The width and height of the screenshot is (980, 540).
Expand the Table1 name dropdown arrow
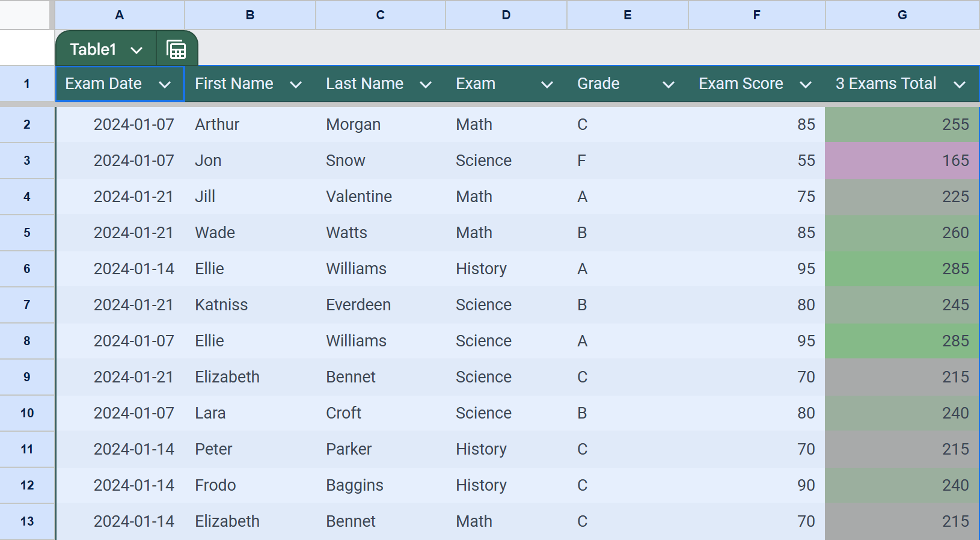(136, 50)
